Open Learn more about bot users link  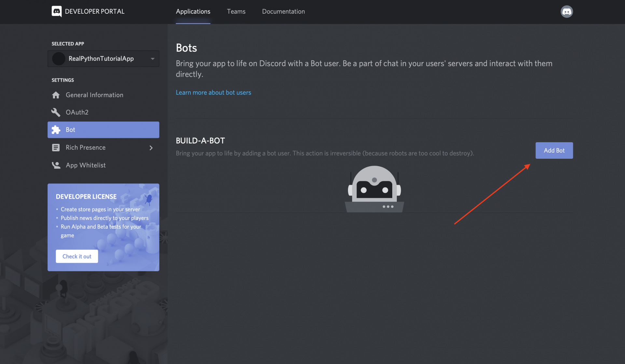213,92
